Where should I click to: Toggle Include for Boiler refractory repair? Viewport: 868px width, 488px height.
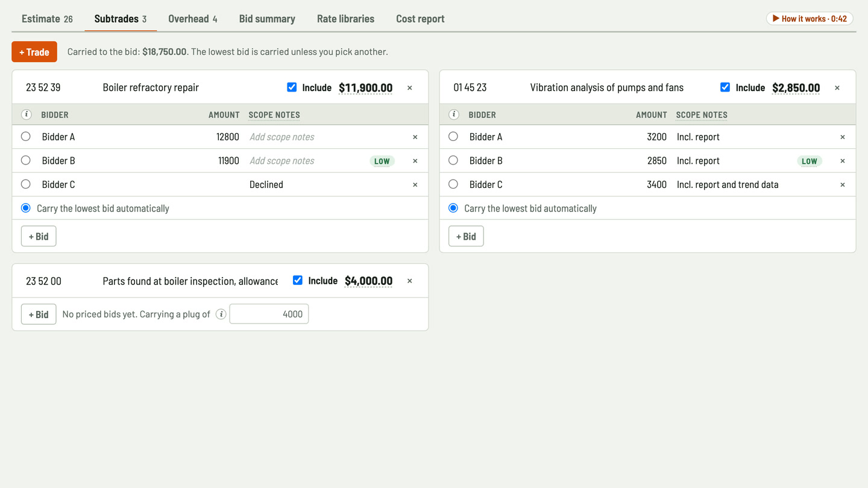[292, 87]
